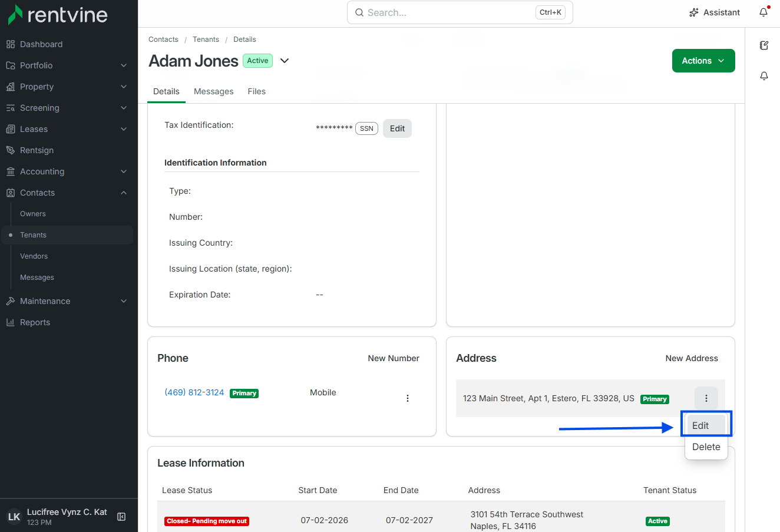Open Vendors under Contacts
Viewport: 780px width, 532px height.
tap(34, 256)
